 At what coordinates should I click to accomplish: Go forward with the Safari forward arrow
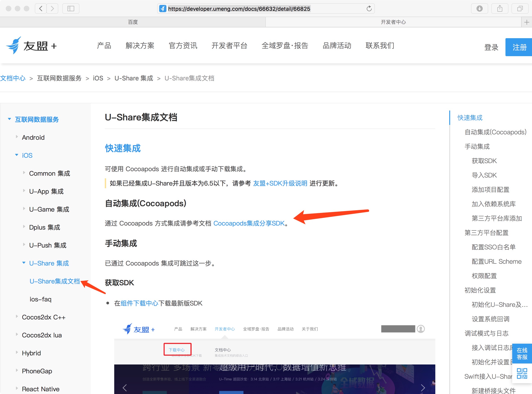pyautogui.click(x=52, y=9)
